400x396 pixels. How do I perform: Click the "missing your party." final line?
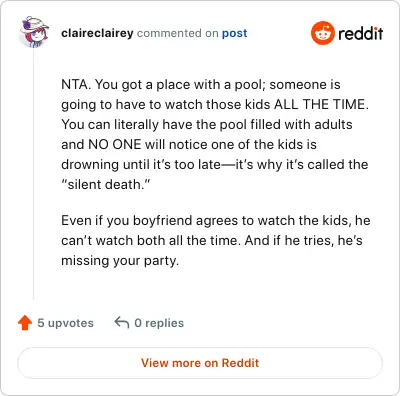(120, 261)
